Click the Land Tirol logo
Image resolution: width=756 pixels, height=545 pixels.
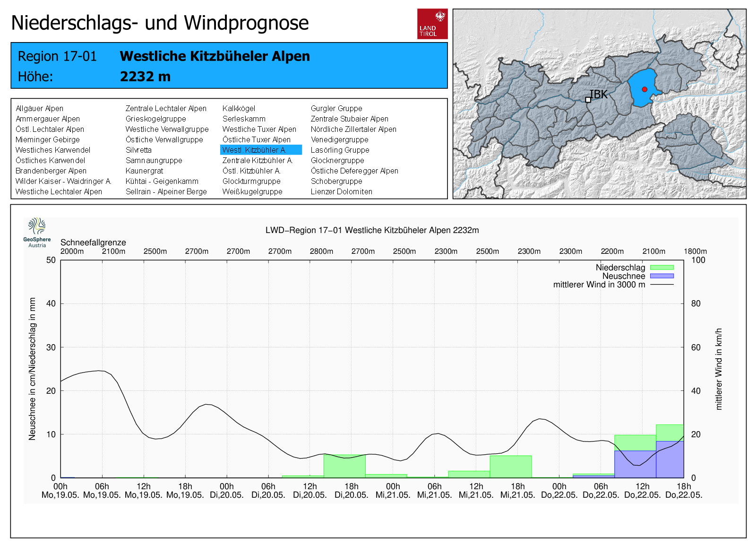point(432,24)
